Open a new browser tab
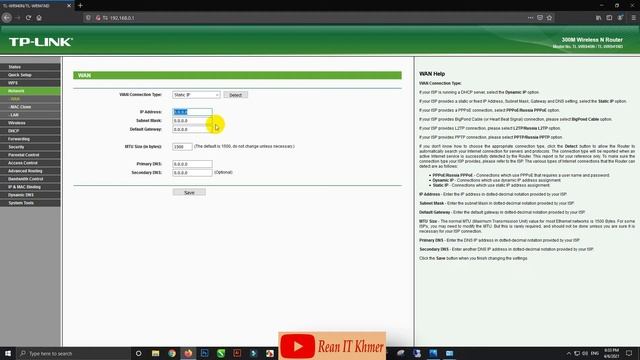The height and width of the screenshot is (360, 640). tap(80, 6)
